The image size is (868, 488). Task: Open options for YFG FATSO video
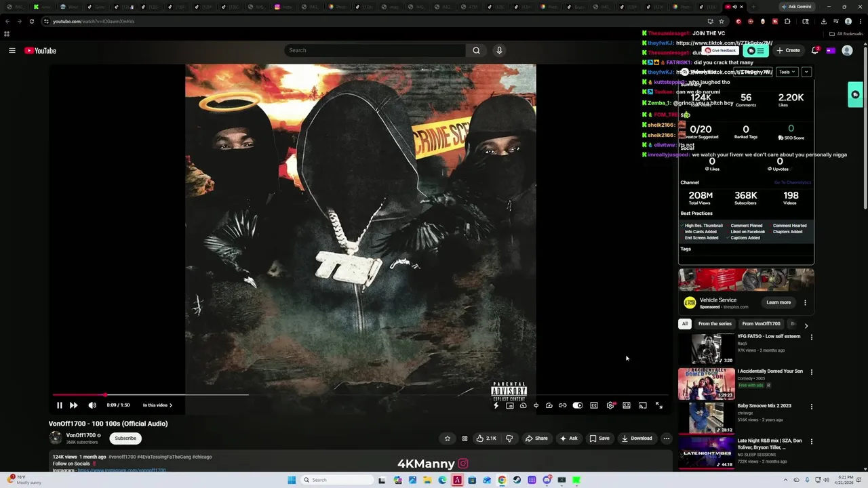click(x=812, y=337)
